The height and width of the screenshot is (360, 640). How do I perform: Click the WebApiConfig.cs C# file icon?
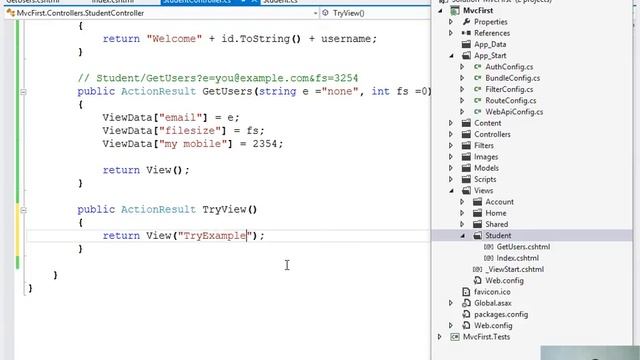477,112
